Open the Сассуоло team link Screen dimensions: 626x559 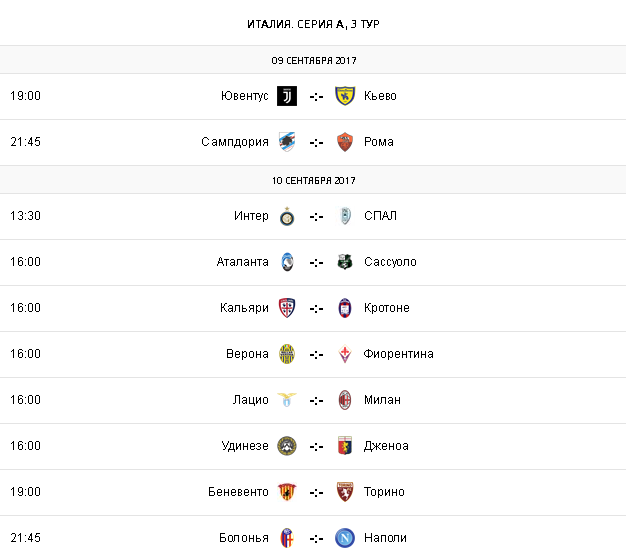[391, 262]
